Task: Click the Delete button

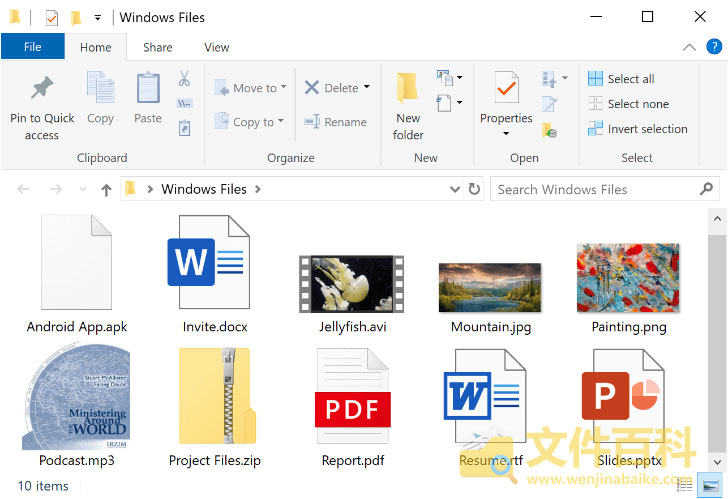Action: point(331,88)
